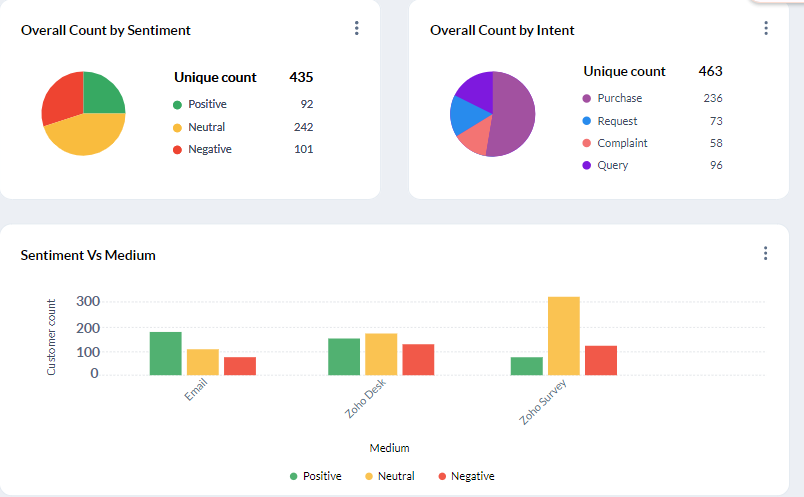Select the green Positive bar for Email
The image size is (804, 497).
point(165,354)
